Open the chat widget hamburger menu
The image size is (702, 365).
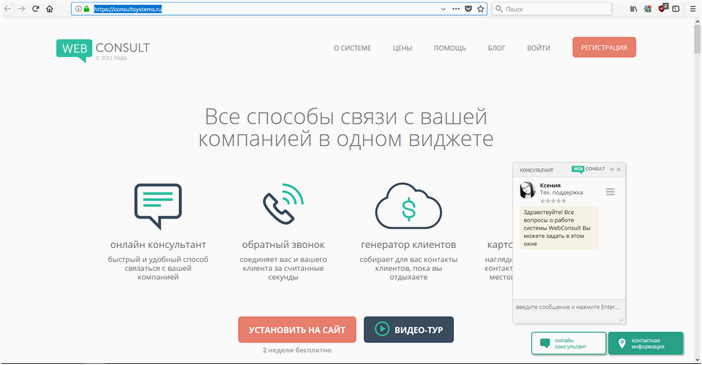pyautogui.click(x=610, y=192)
